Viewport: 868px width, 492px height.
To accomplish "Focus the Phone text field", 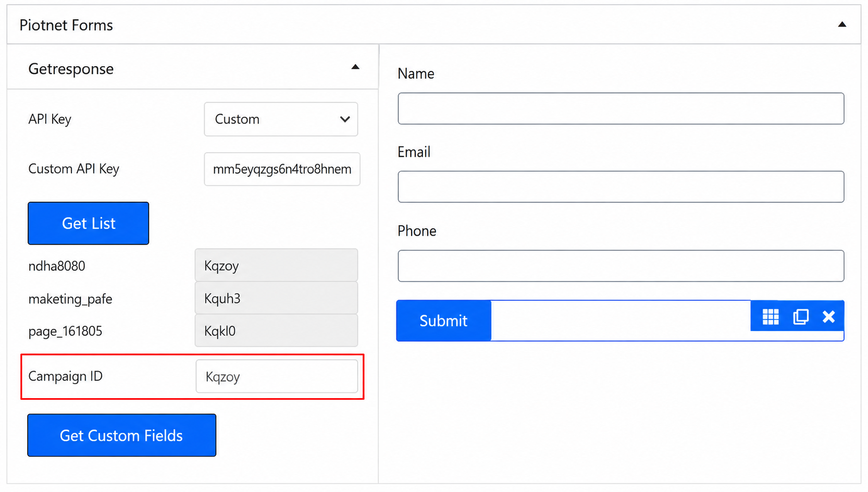I will [621, 266].
